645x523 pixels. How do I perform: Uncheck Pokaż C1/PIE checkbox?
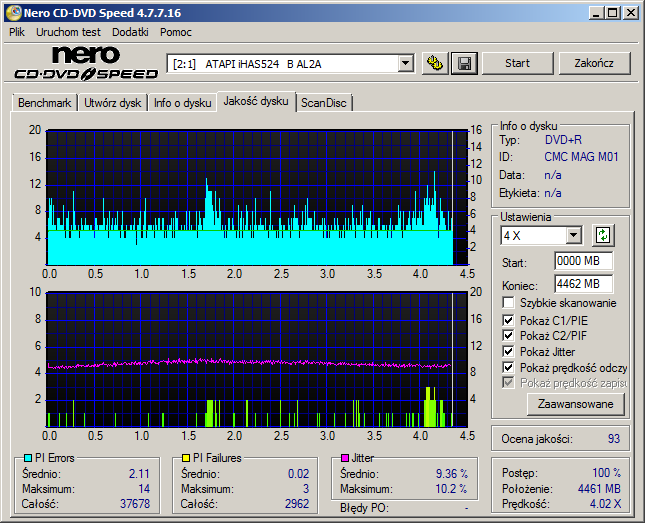[x=508, y=320]
